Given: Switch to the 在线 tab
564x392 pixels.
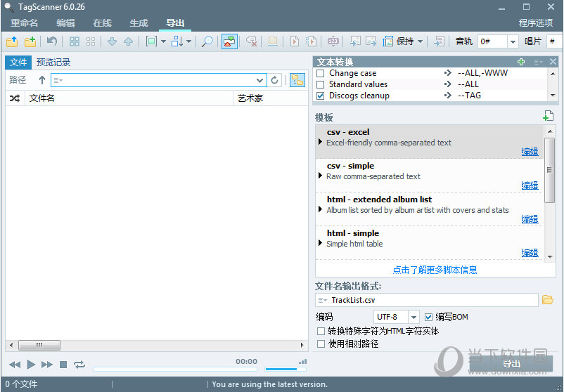Looking at the screenshot, I should coord(102,23).
